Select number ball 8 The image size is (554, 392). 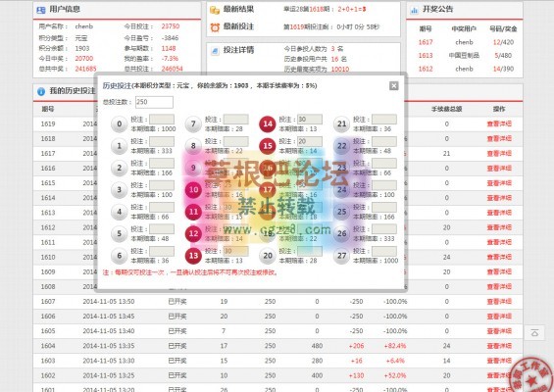(x=193, y=146)
